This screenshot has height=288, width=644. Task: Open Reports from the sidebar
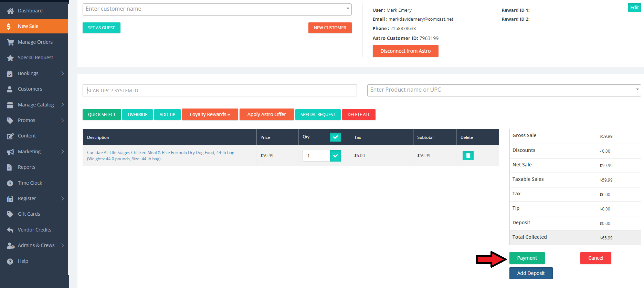tap(27, 167)
